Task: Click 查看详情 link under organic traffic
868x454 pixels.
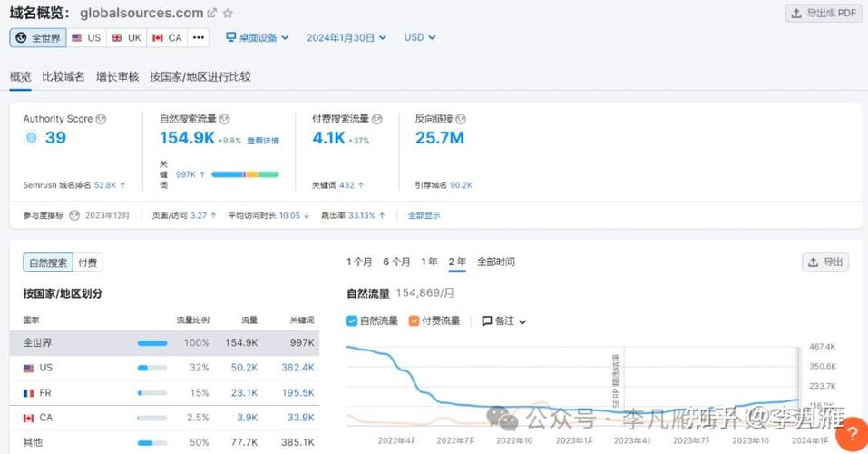Action: click(263, 141)
